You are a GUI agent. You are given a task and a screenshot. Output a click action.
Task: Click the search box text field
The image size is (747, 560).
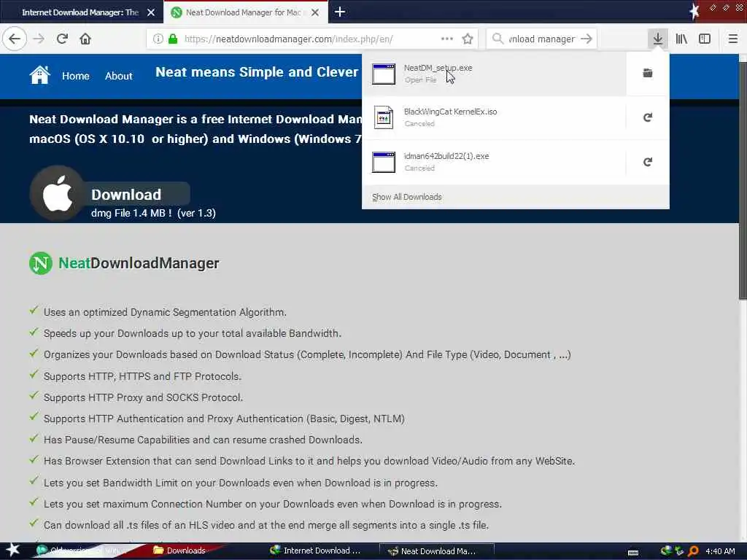[542, 39]
